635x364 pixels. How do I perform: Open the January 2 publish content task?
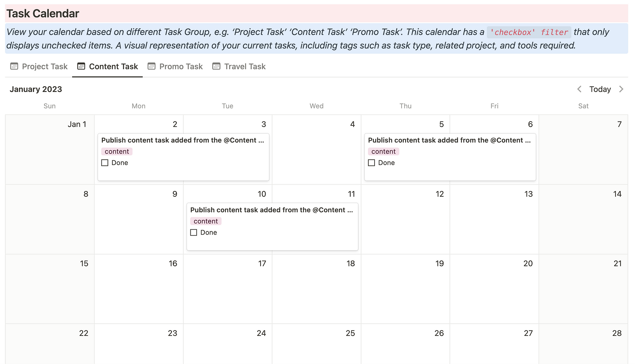183,140
